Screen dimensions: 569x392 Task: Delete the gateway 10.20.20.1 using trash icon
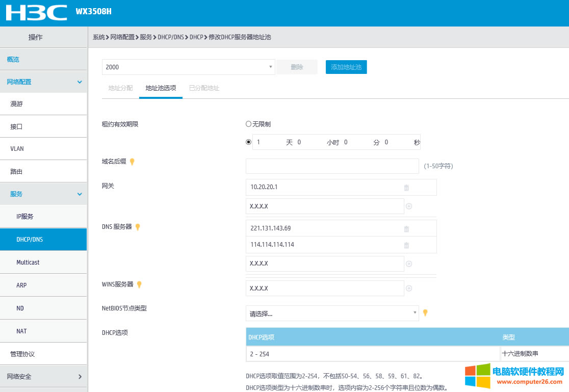(x=406, y=187)
